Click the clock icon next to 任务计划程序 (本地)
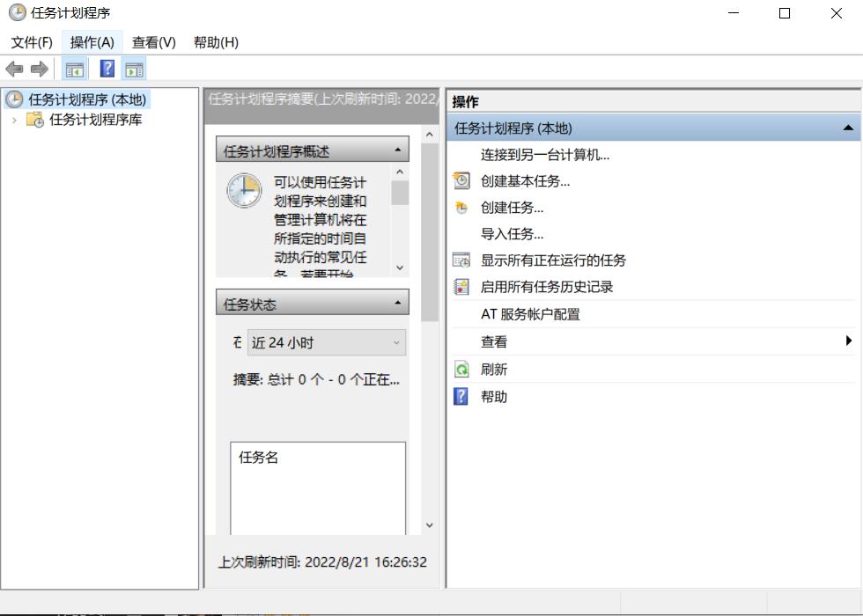Image resolution: width=863 pixels, height=616 pixels. pyautogui.click(x=14, y=99)
